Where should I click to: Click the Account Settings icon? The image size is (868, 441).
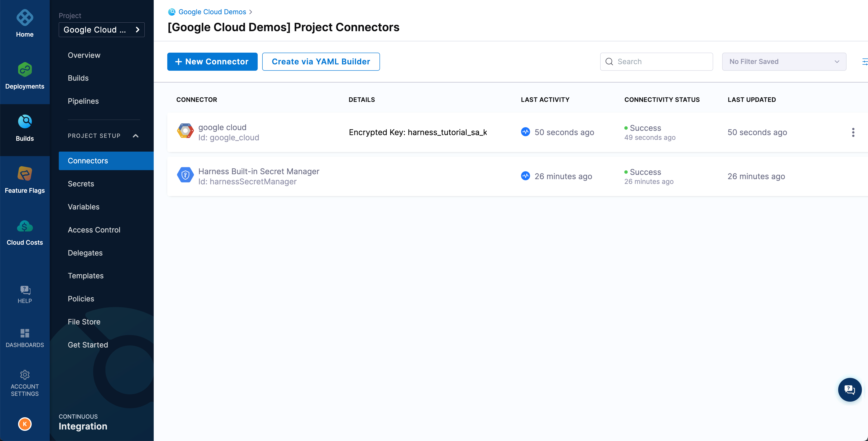[x=25, y=375]
